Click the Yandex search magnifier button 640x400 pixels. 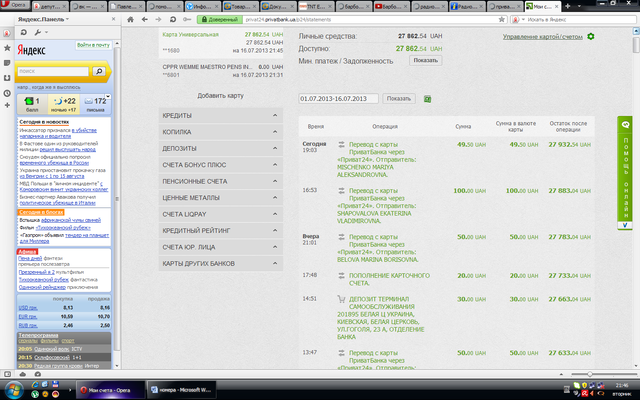click(99, 71)
